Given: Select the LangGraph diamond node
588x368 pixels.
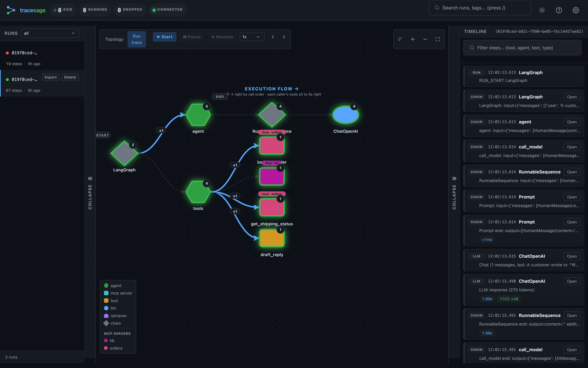Looking at the screenshot, I should coord(124,153).
